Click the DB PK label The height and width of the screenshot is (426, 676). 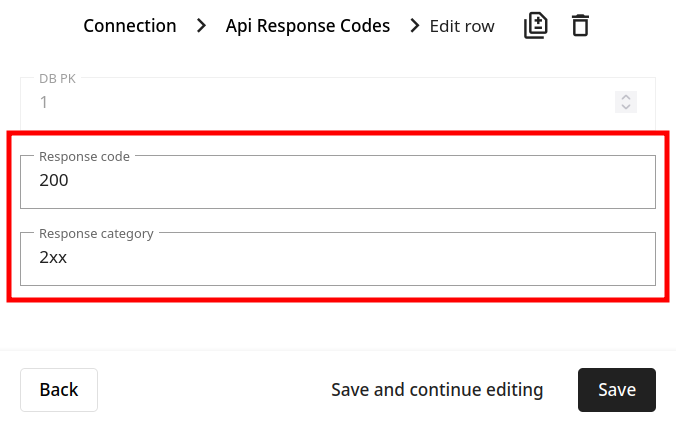click(x=57, y=78)
